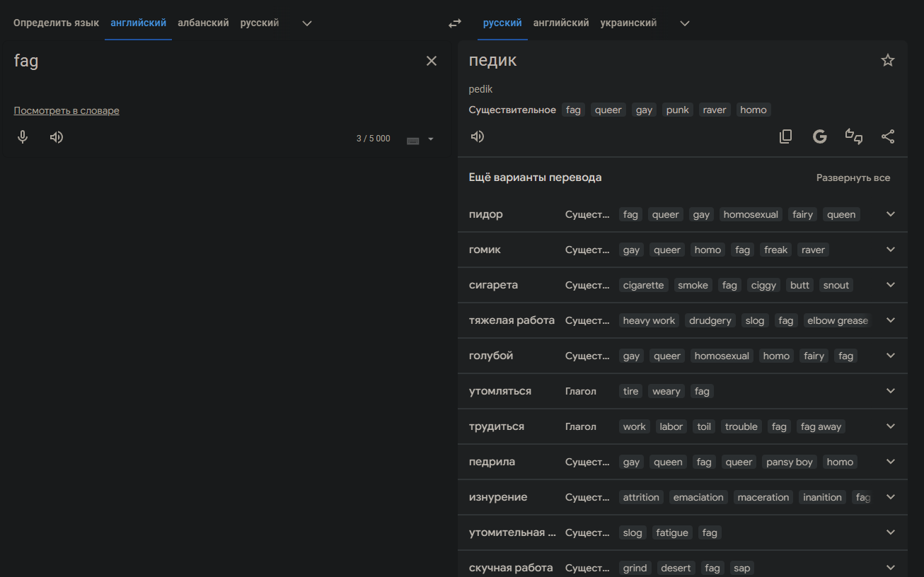Click translated word педик
This screenshot has height=577, width=924.
coord(493,61)
